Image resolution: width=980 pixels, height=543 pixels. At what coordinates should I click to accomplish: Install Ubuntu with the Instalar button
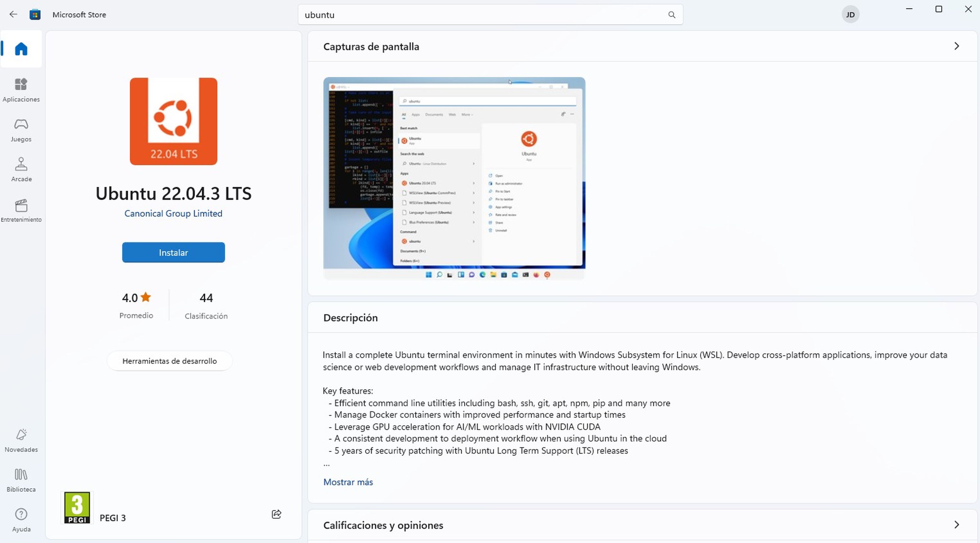[x=174, y=252]
